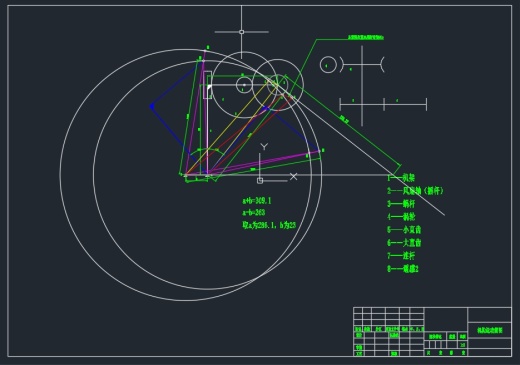
Task: Select the annotation line giving a as 286.1
Action: coord(269,225)
